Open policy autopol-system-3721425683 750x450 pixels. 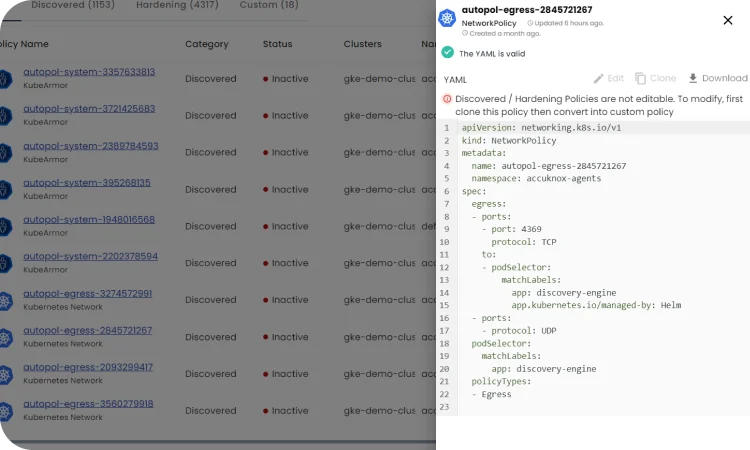pyautogui.click(x=89, y=108)
